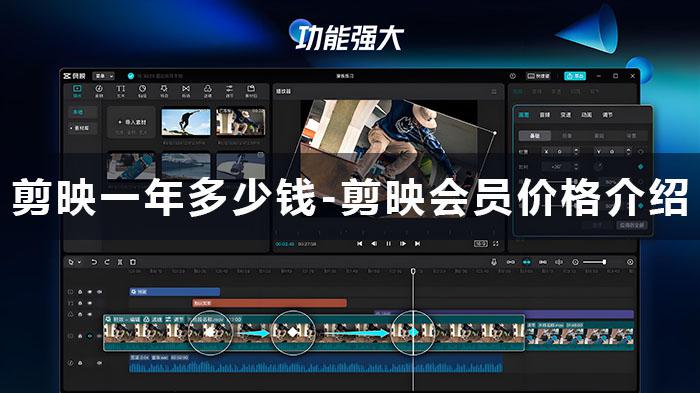The image size is (700, 393).
Task: Adjust the Y position stepper arrows
Action: (x=628, y=152)
